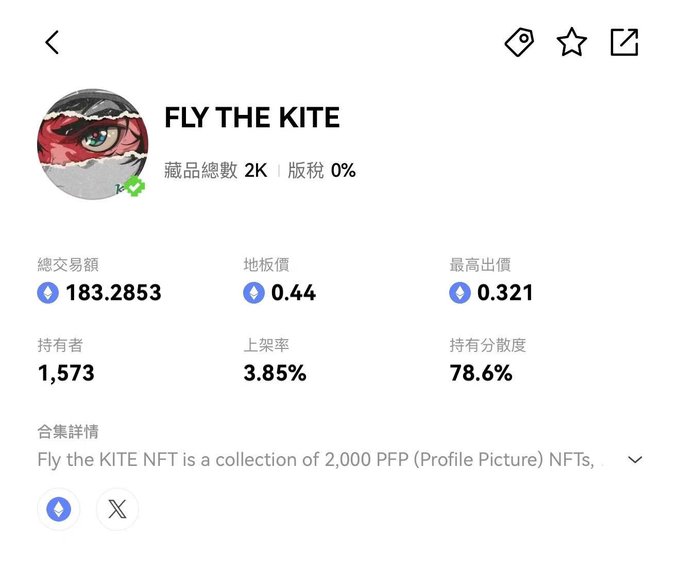Open the Ethereum chain icon button

pyautogui.click(x=59, y=509)
